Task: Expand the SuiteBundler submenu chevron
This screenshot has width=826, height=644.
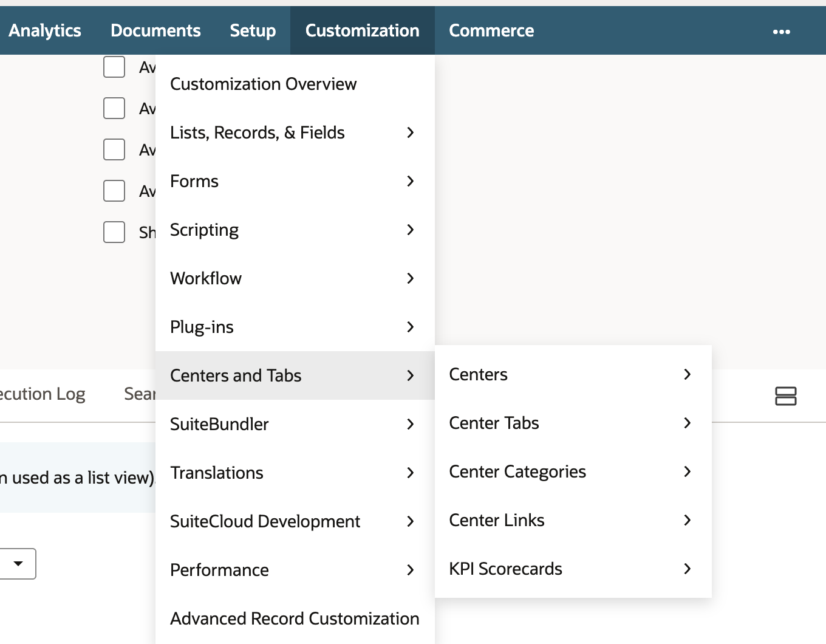Action: 411,424
